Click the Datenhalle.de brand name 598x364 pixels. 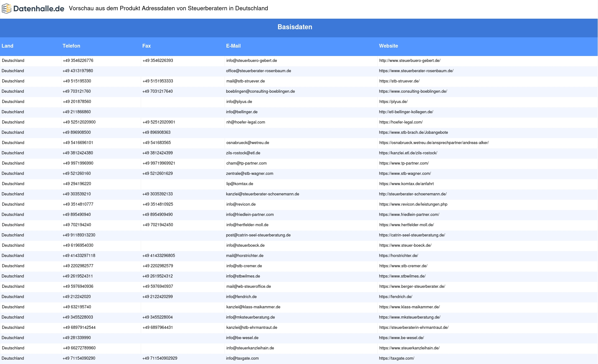coord(39,9)
